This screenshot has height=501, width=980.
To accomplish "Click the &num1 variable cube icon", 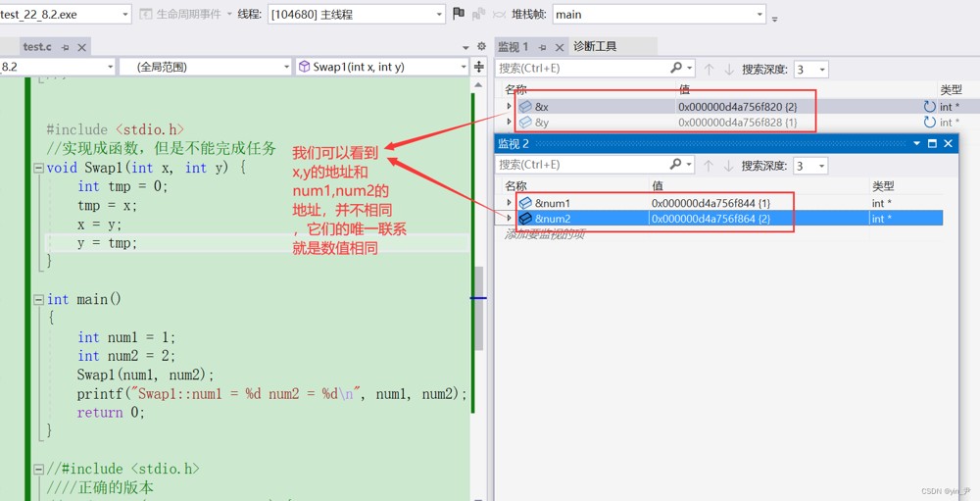I will [525, 203].
